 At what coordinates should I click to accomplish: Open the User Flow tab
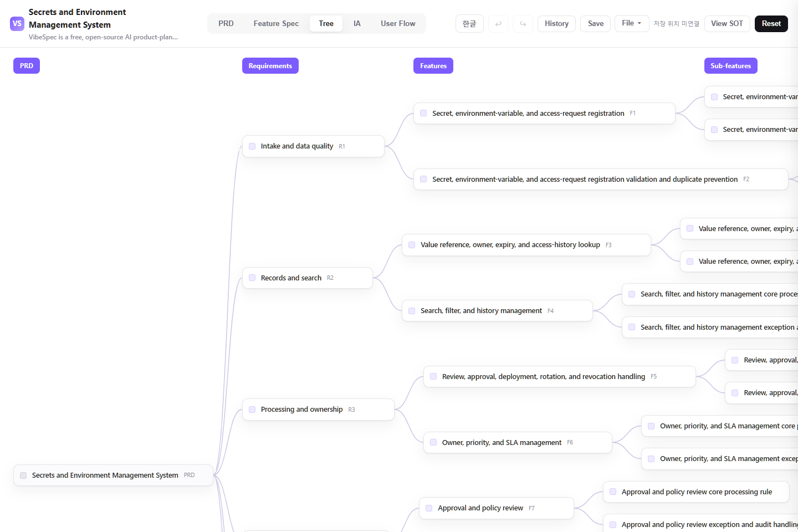tap(398, 24)
